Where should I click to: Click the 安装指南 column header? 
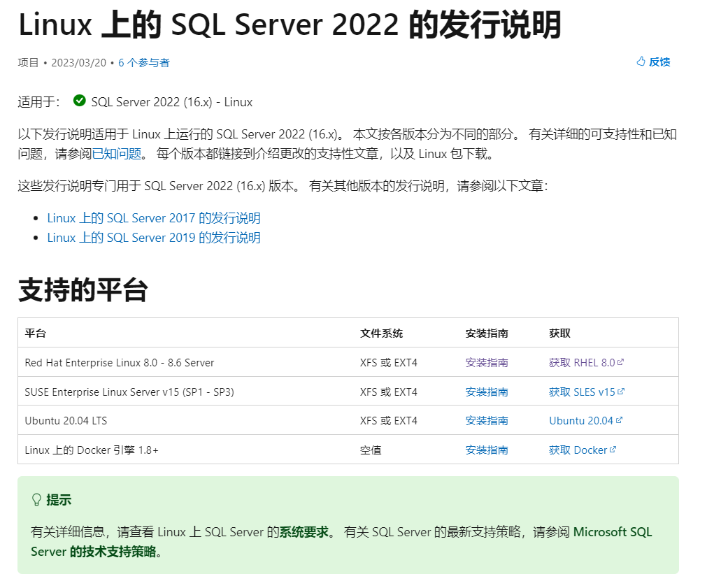tap(487, 334)
